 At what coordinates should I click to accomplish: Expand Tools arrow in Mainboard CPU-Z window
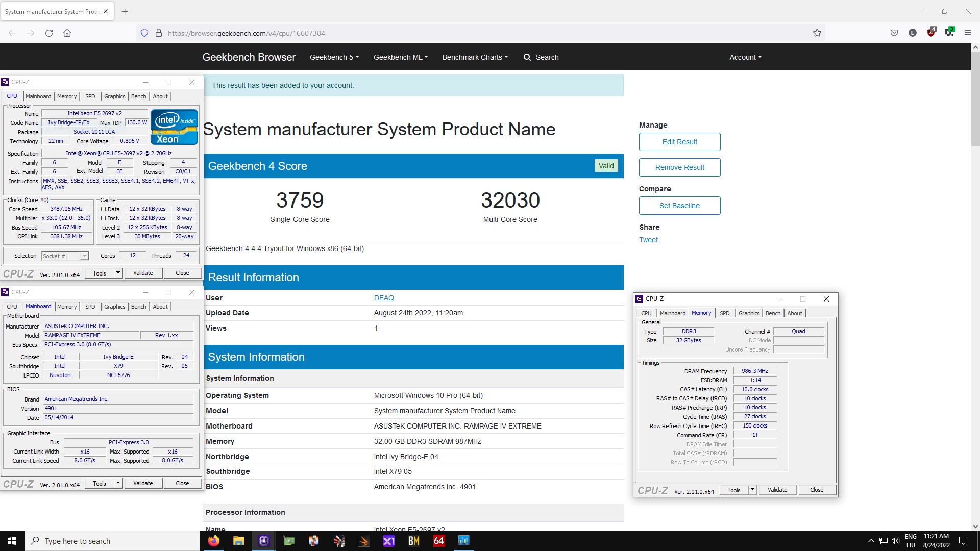coord(118,483)
